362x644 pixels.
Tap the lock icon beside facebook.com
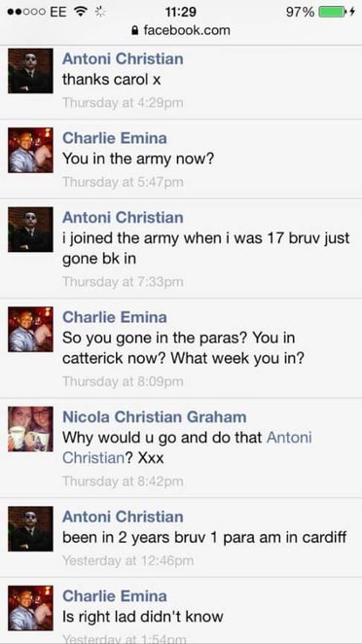[x=134, y=30]
